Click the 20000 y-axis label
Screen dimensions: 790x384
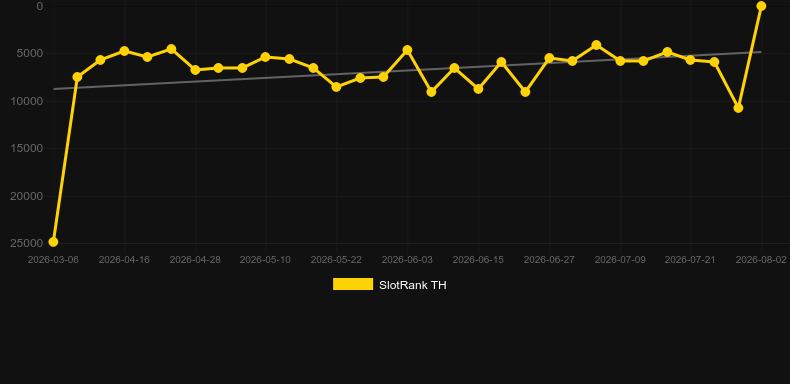[x=27, y=196]
